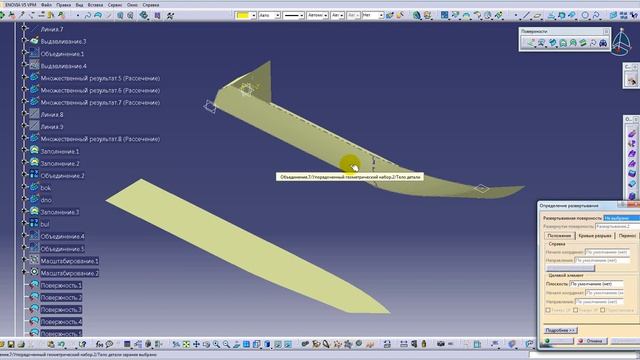Click the Offset icon in Поверхности toolbar
This screenshot has height=360, width=640.
tap(542, 43)
